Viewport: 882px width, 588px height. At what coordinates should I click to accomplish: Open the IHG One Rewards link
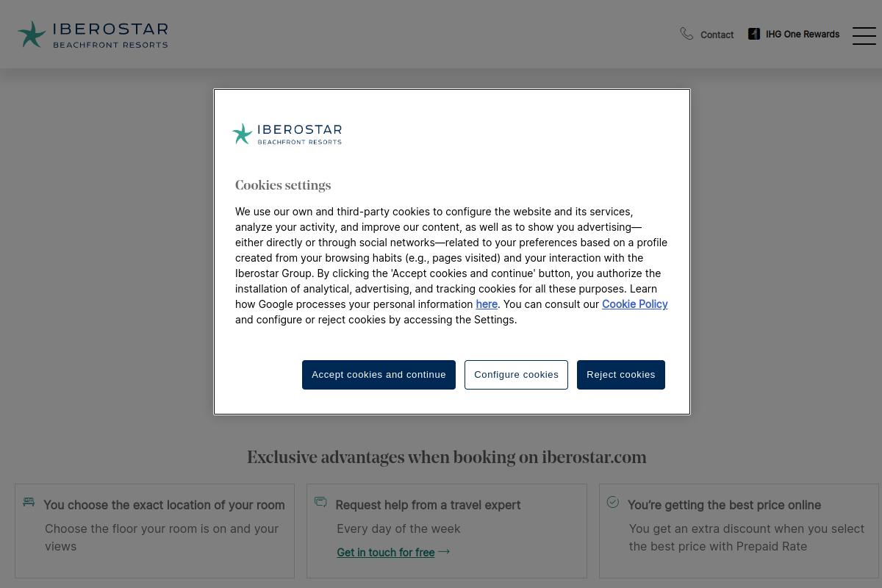point(802,34)
